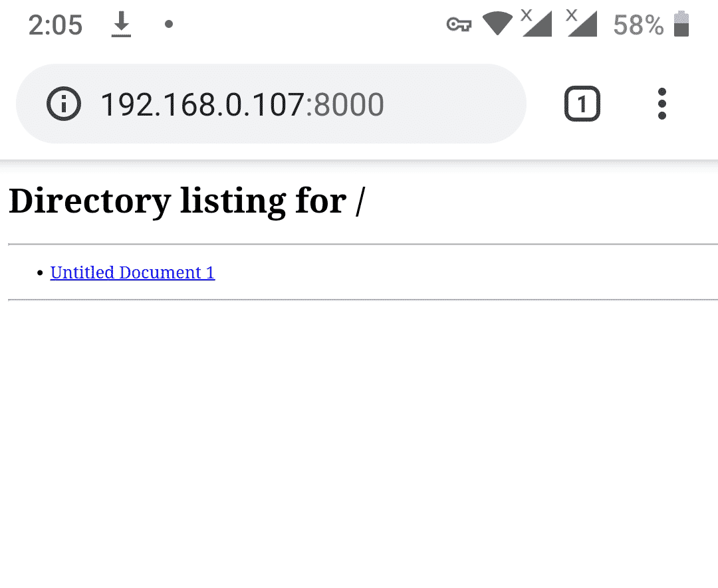Screen dimensions: 718x588
Task: Tap the blank page area below the listing
Action: (359, 445)
